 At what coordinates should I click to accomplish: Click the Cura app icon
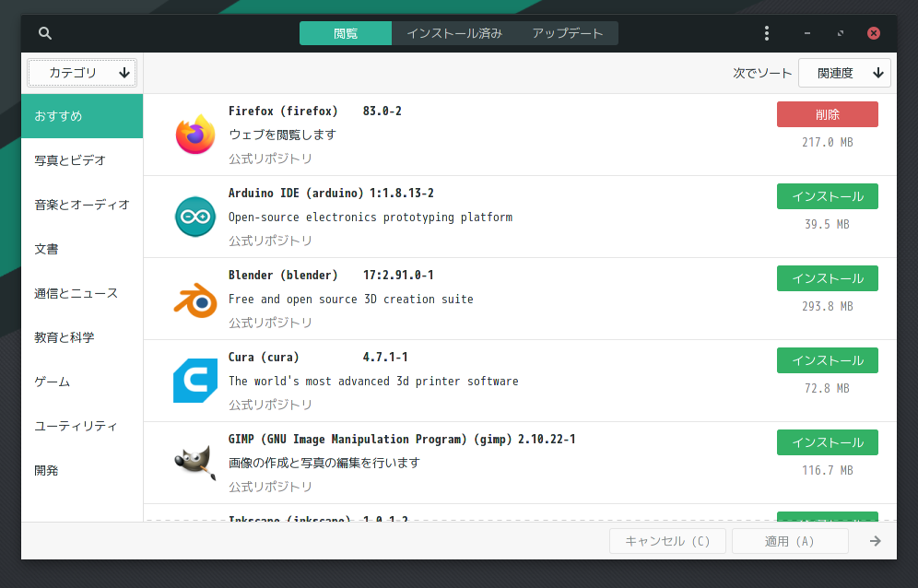[195, 381]
